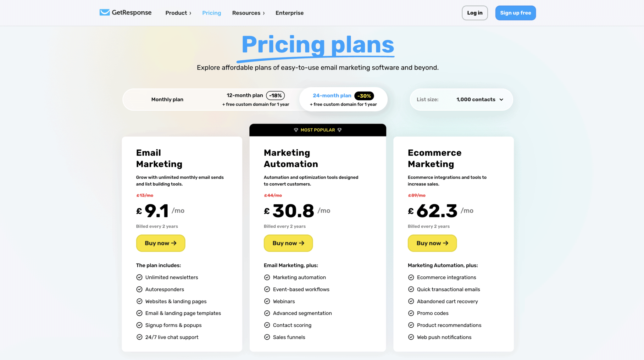Click the -30% discount badge
Viewport: 644px width, 360px height.
click(364, 96)
